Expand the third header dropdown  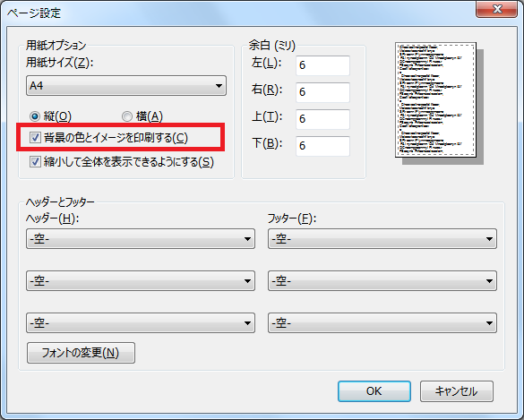click(141, 322)
